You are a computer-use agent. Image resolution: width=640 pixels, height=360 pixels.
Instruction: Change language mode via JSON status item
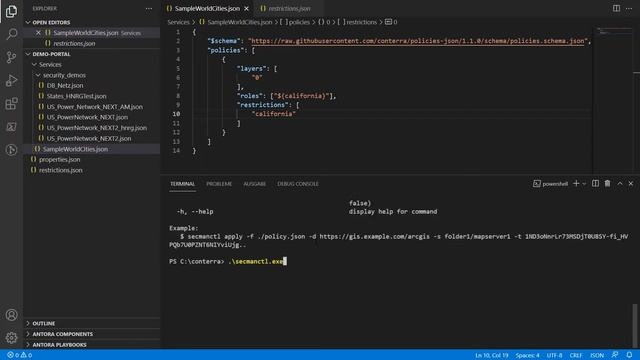pos(597,355)
